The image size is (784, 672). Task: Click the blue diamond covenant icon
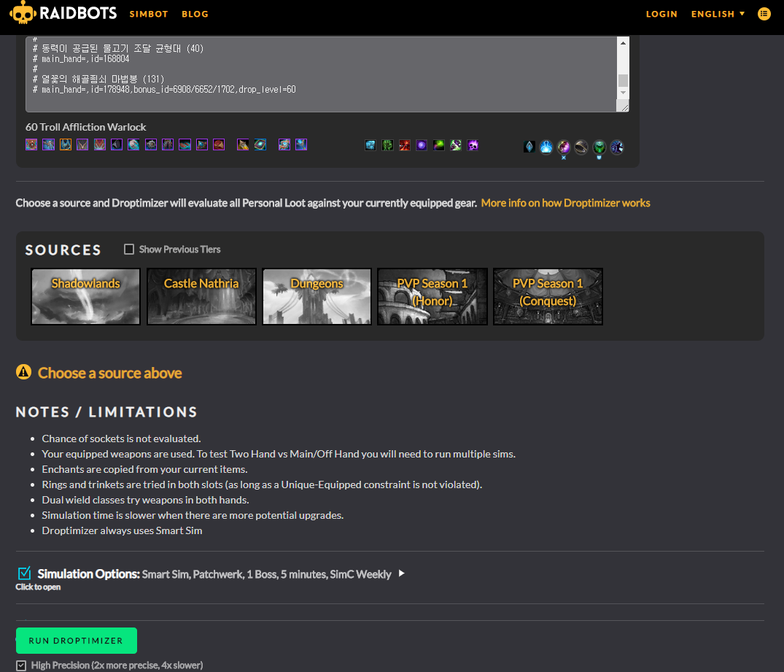tap(529, 147)
